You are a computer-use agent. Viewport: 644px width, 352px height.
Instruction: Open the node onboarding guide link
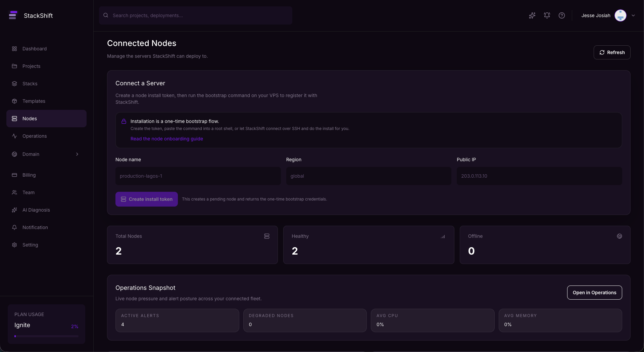166,139
